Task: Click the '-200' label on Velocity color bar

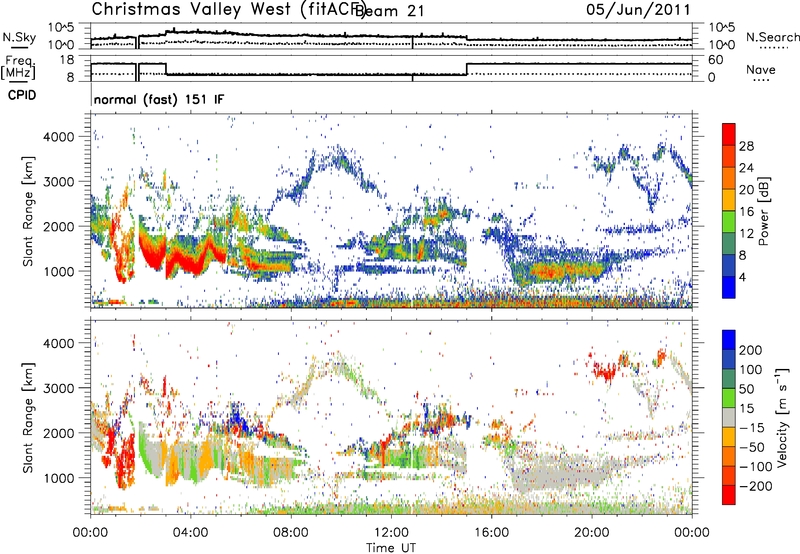Action: pyautogui.click(x=755, y=486)
